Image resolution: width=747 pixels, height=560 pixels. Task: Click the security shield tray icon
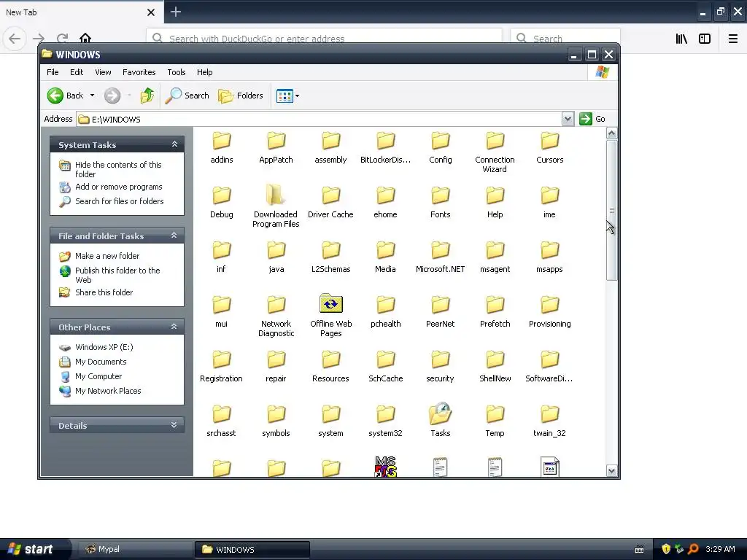(x=666, y=549)
